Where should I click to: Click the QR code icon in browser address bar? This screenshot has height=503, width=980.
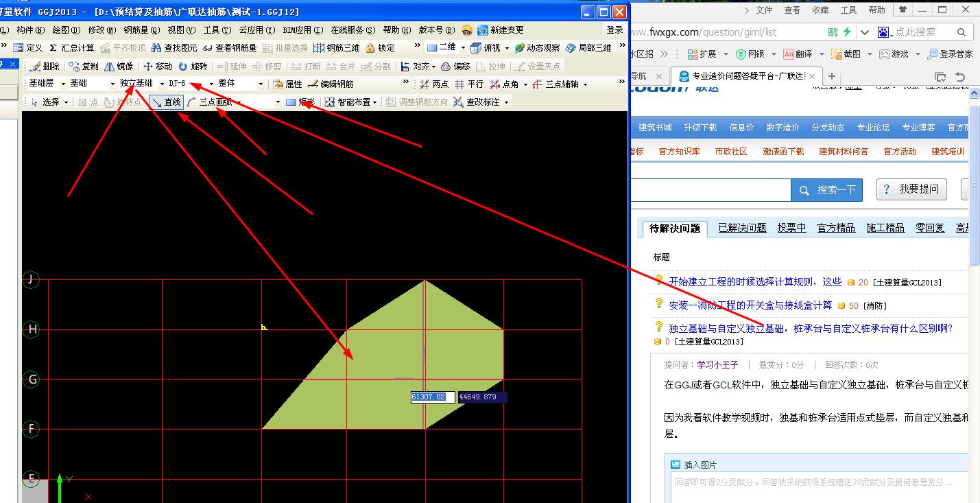(x=833, y=32)
